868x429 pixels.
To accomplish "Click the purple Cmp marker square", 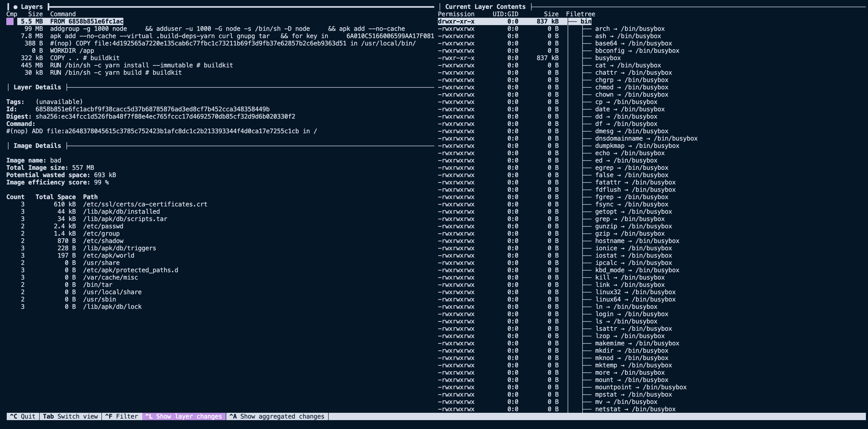I will (x=10, y=22).
